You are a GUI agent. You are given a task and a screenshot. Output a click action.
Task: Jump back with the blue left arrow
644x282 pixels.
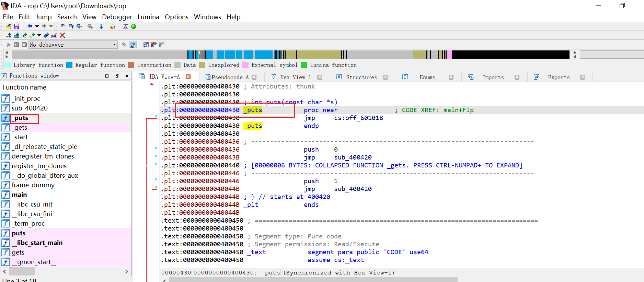click(30, 26)
